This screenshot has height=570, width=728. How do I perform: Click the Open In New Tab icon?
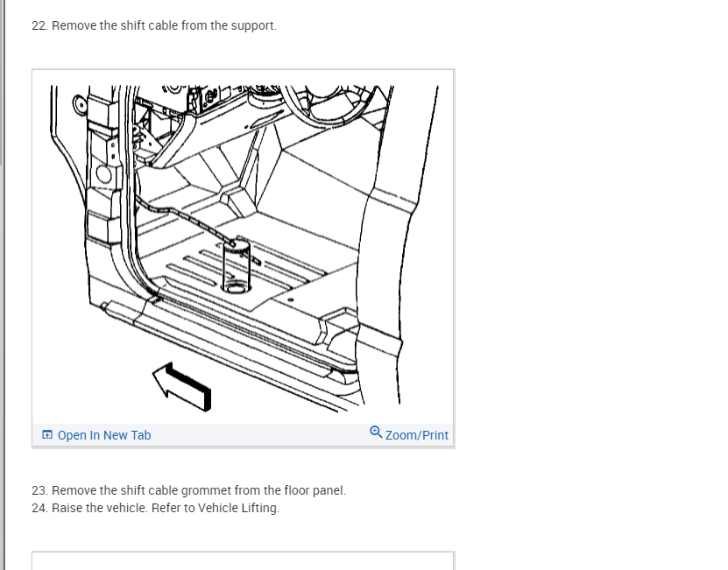coord(47,435)
